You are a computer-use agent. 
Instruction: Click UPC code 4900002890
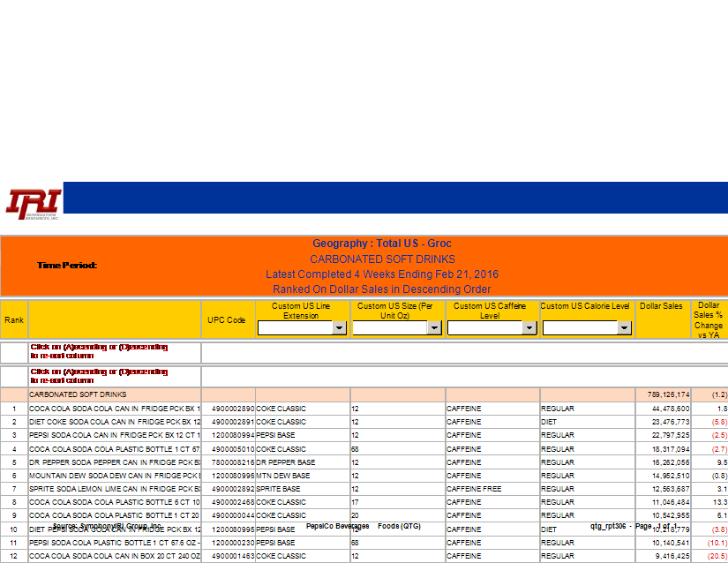click(x=233, y=409)
